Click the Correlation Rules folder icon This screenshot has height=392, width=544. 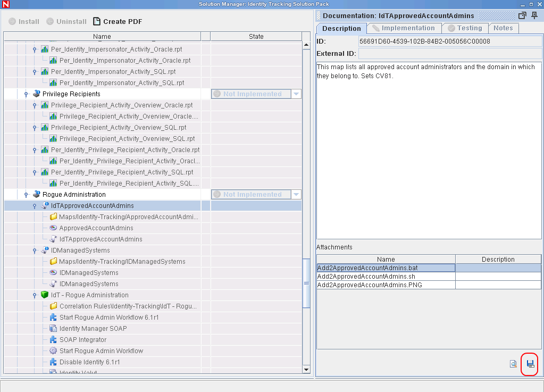click(x=53, y=306)
